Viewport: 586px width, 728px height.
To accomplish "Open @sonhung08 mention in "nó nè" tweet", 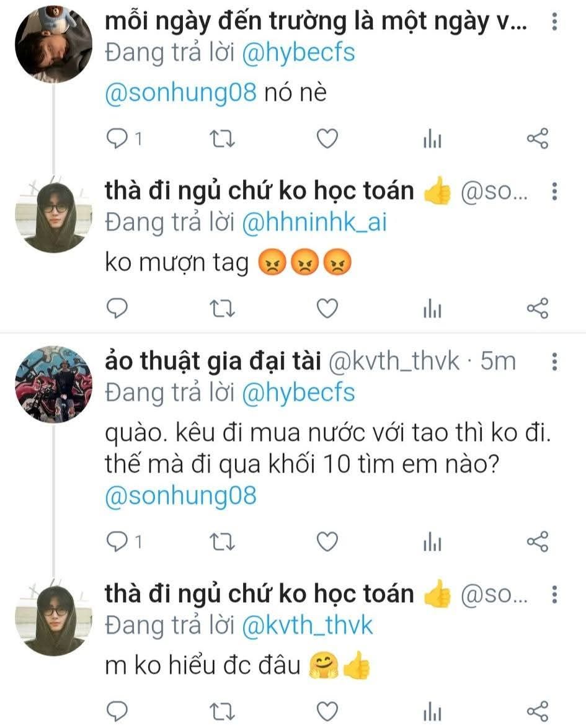I will tap(180, 93).
